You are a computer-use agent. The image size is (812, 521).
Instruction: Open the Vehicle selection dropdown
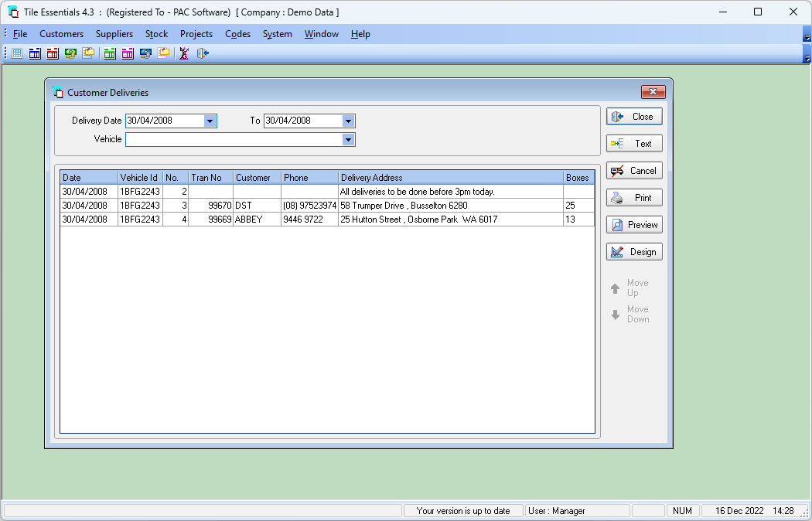348,140
